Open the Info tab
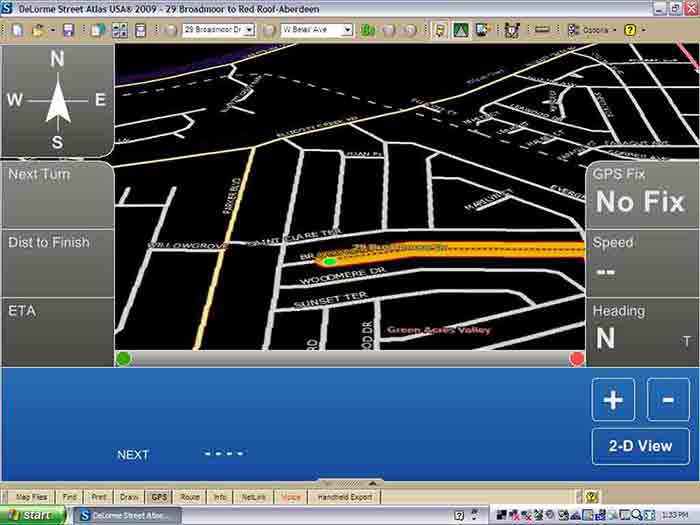 point(220,496)
